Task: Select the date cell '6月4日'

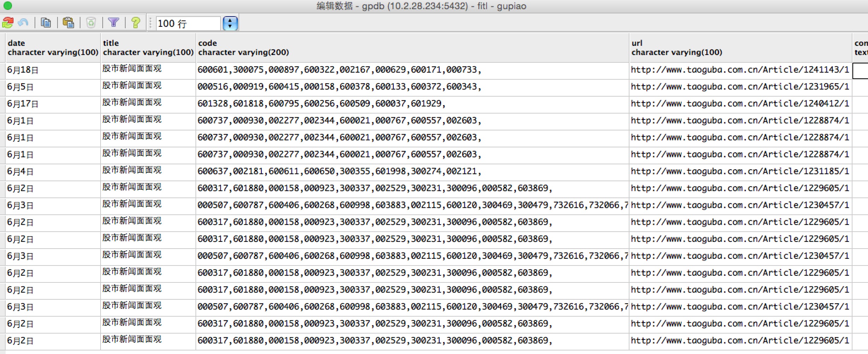Action: pos(53,172)
